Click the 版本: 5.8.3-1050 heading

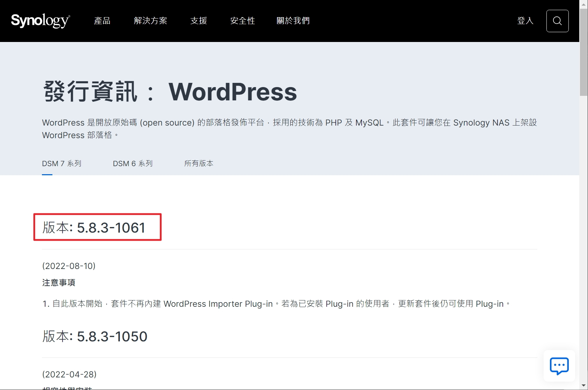[95, 336]
